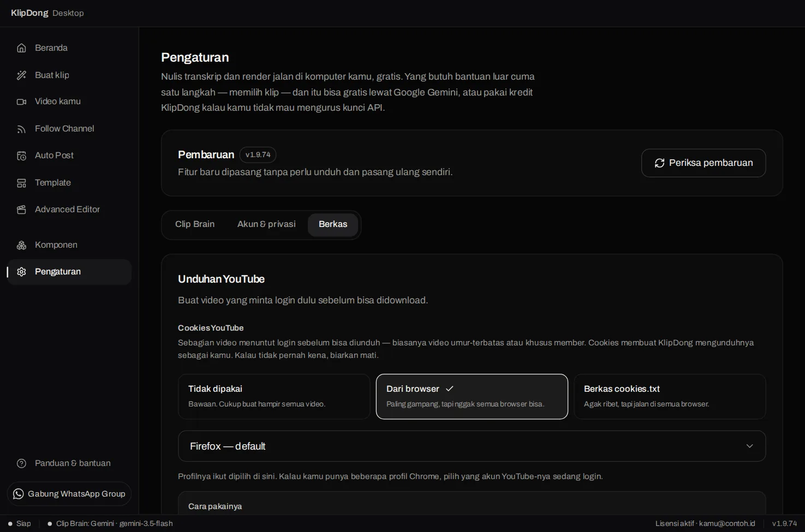Click the Pengaturan gear icon
Image resolution: width=805 pixels, height=532 pixels.
(21, 272)
